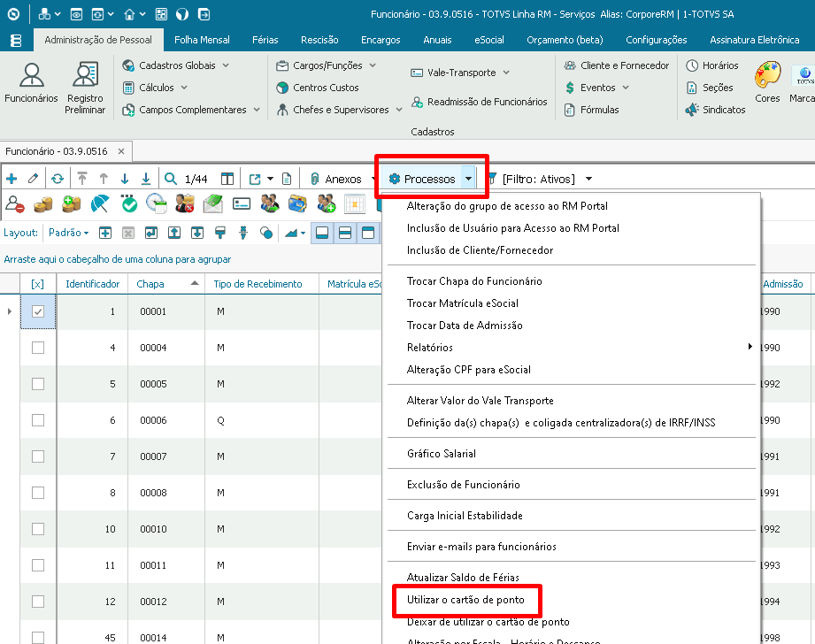Open the eSocial ribbon tab
Image resolution: width=815 pixels, height=644 pixels.
[489, 40]
